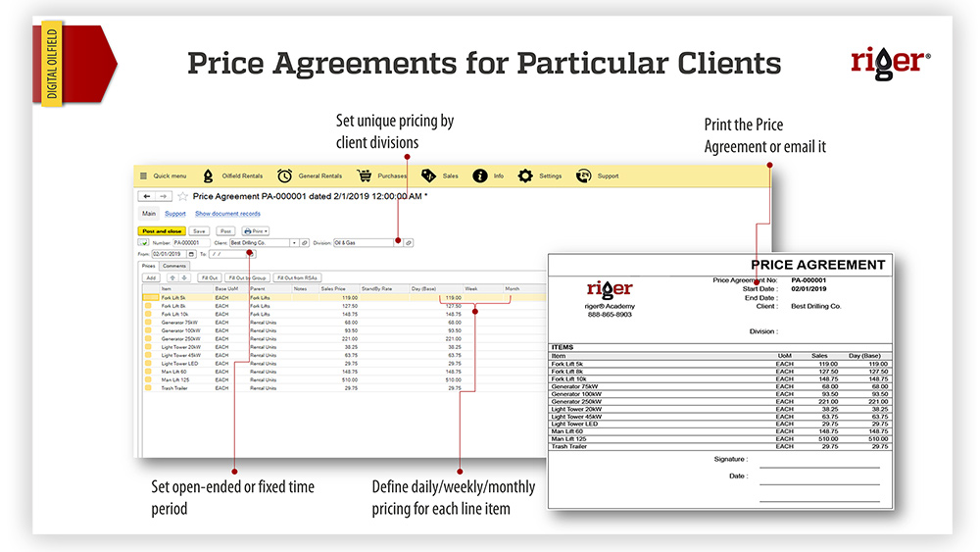
Task: Open the Purchases shopping cart icon
Action: 364,176
